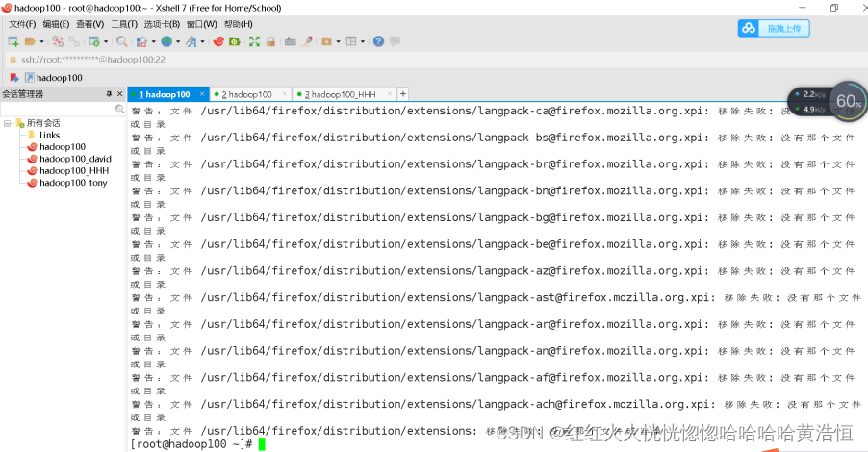
Task: Click the [root@hadoop100 ~]# terminal prompt
Action: 191,443
